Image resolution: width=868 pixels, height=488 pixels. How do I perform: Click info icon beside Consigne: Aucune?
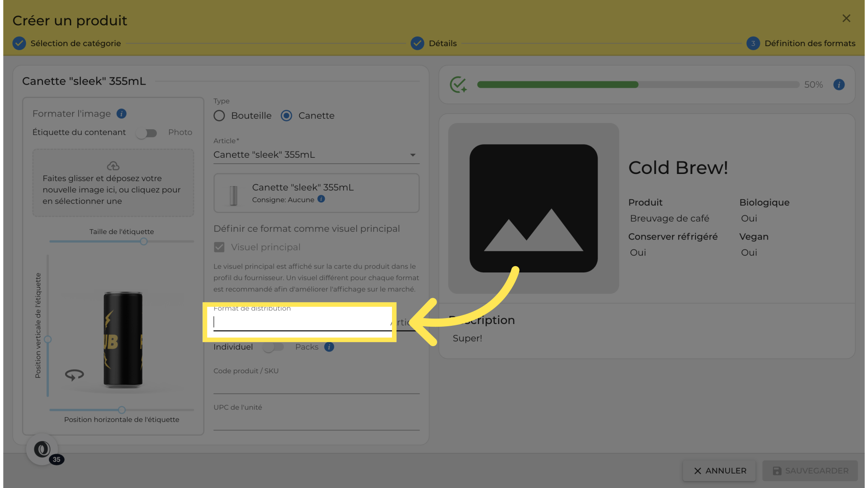click(x=321, y=199)
